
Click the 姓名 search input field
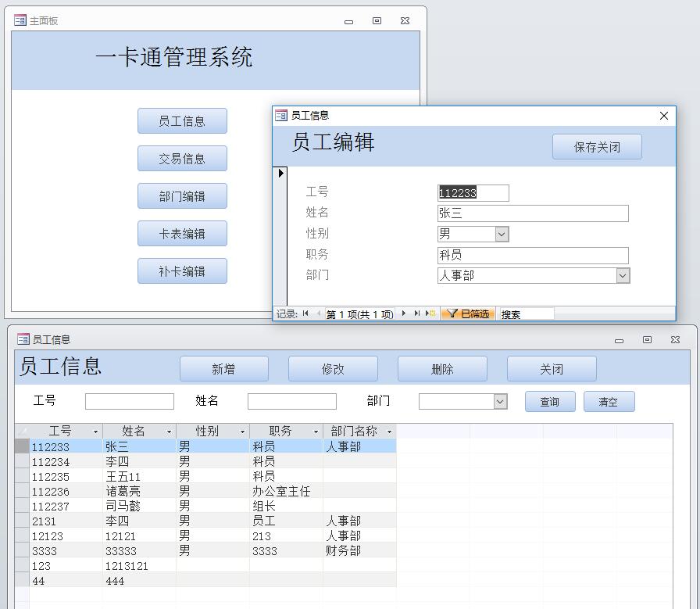pyautogui.click(x=292, y=401)
